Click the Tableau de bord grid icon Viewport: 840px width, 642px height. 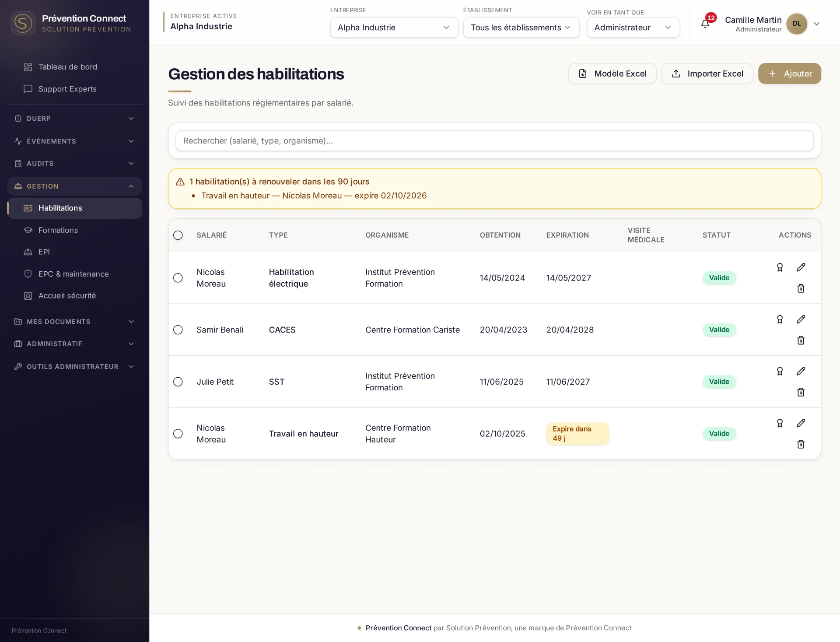(28, 67)
